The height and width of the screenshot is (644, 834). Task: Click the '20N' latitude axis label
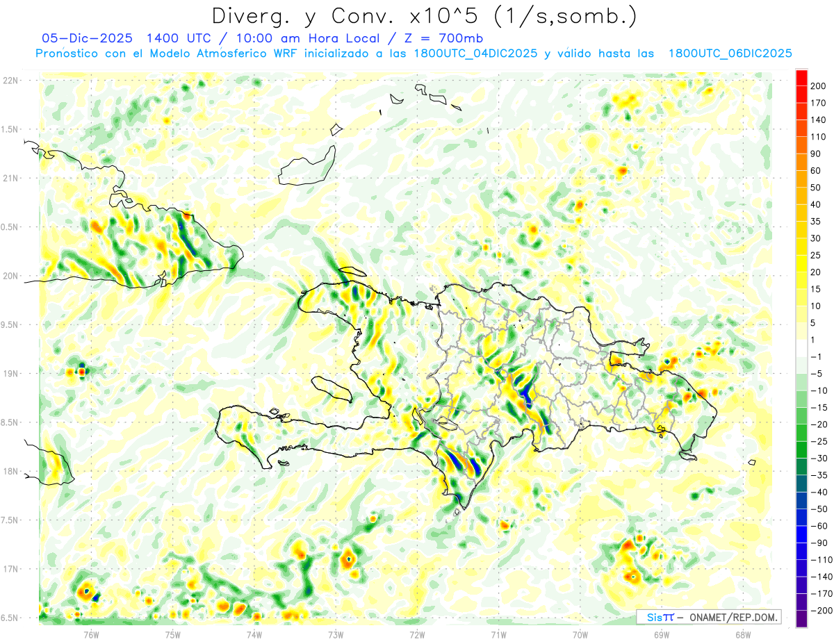[x=10, y=276]
